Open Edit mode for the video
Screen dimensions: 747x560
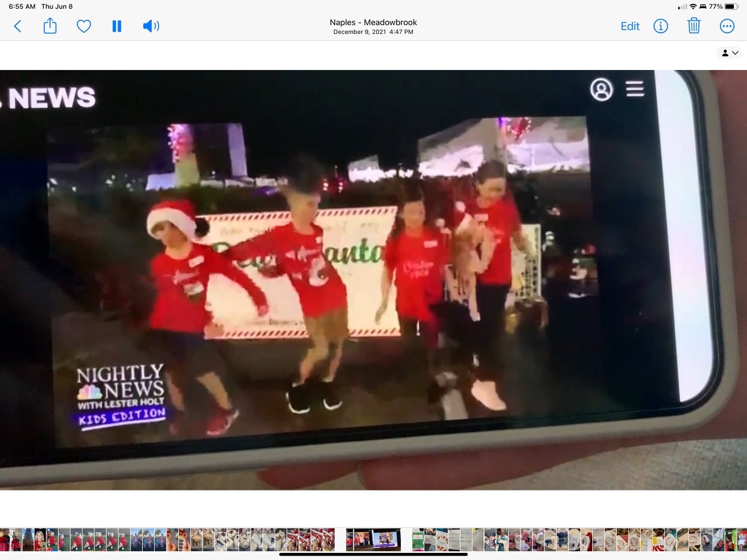point(630,26)
